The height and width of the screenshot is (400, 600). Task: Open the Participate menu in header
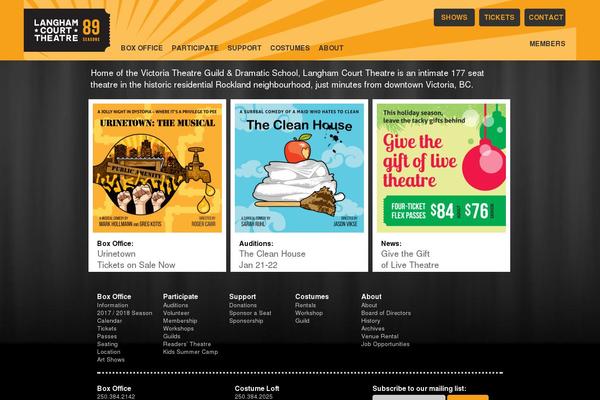(195, 48)
